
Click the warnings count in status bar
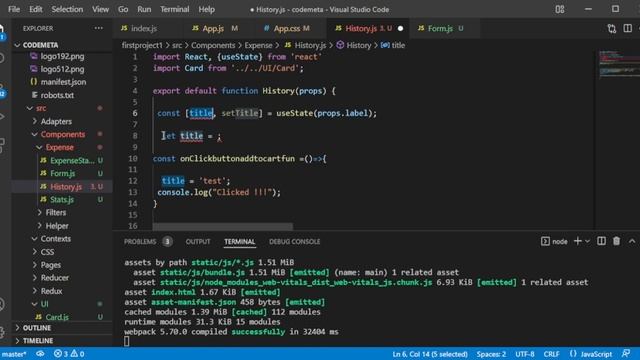(78, 354)
